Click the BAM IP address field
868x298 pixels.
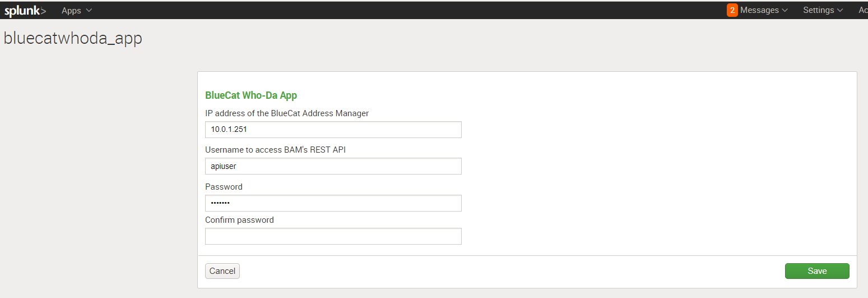[x=333, y=130]
